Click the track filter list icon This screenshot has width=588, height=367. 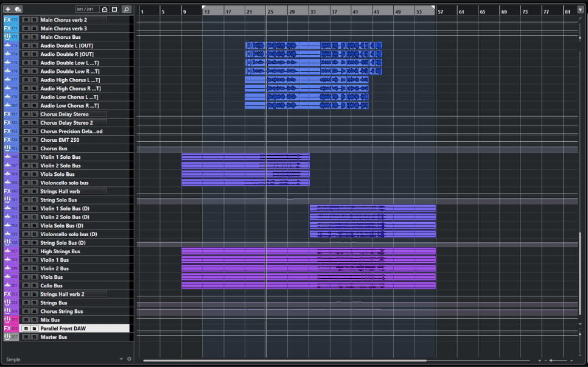[114, 10]
